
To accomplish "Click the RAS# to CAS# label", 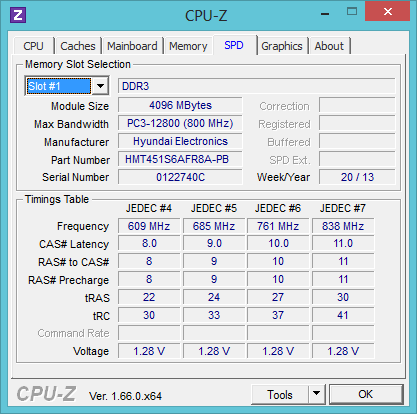I will 74,262.
